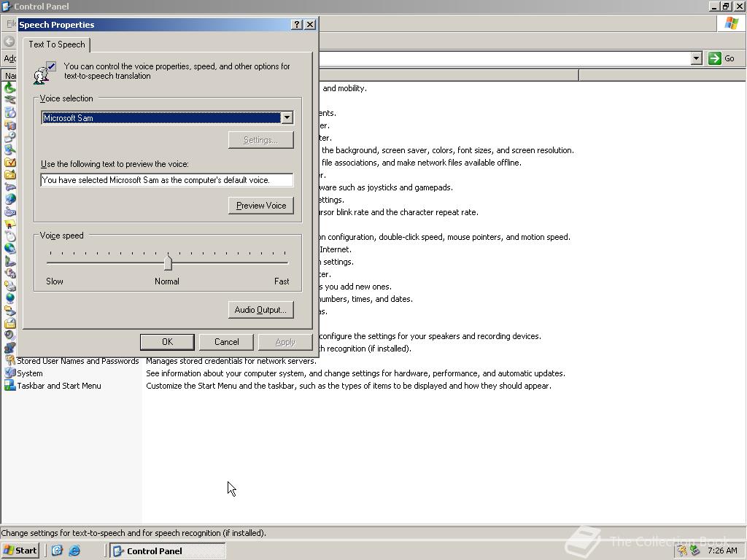Open the Licensing certificate icon in Control Panel
The height and width of the screenshot is (560, 747).
coord(10,225)
